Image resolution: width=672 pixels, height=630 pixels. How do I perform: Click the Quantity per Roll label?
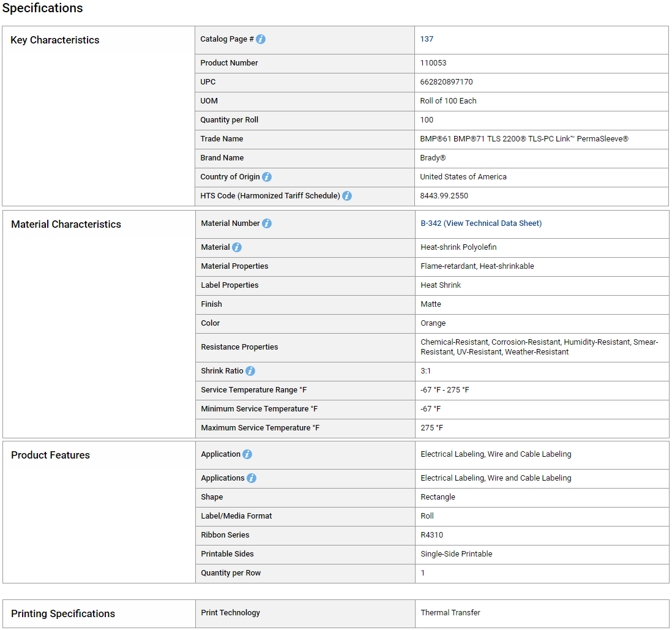coord(230,120)
